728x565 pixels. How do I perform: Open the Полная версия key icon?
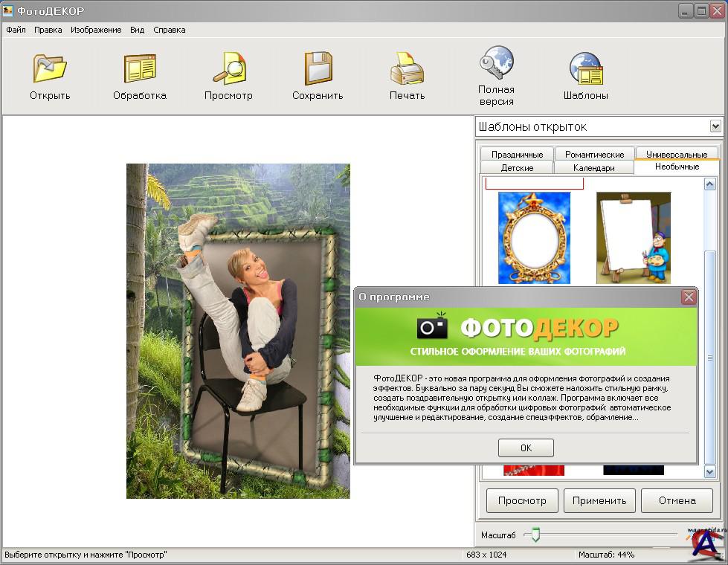[496, 62]
